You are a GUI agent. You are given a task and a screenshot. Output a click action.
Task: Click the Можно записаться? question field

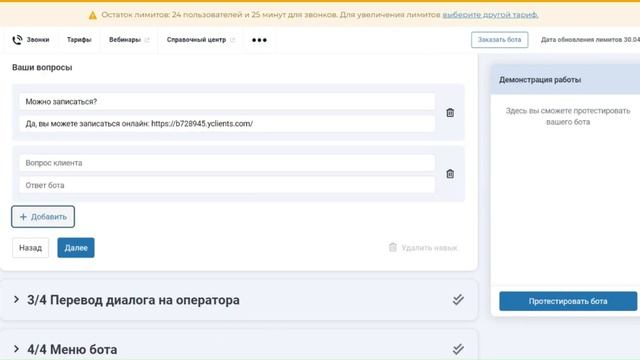[x=227, y=102]
